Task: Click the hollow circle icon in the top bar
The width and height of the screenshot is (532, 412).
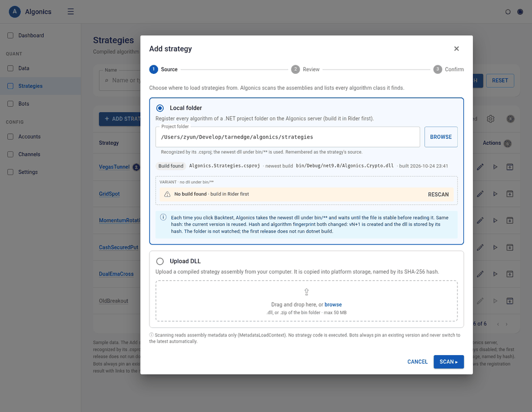Action: click(508, 12)
